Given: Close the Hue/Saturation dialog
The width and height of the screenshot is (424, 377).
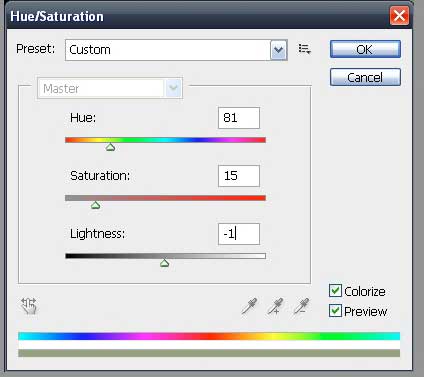Looking at the screenshot, I should [399, 16].
